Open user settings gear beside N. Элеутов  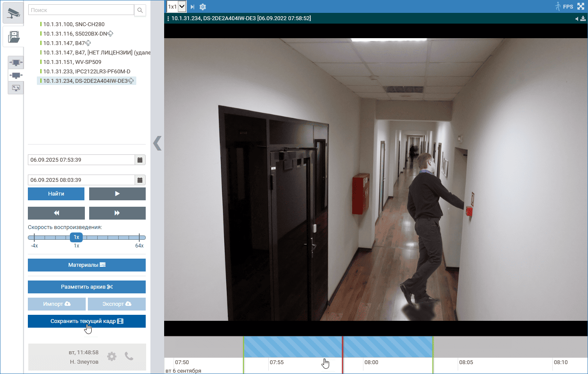(111, 356)
